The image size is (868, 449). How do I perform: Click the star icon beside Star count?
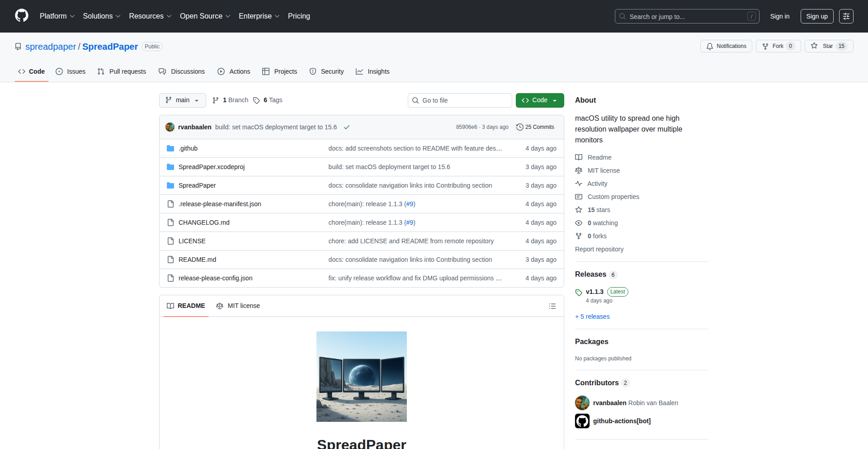point(814,46)
